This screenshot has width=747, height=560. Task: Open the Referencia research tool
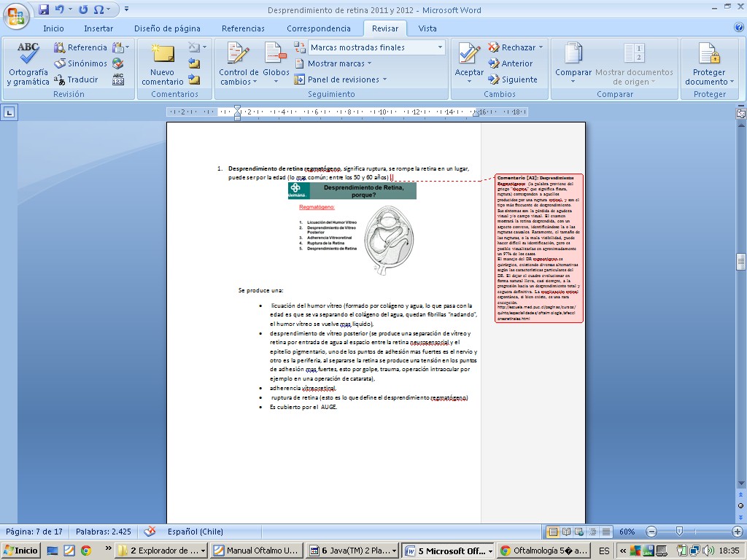(80, 47)
